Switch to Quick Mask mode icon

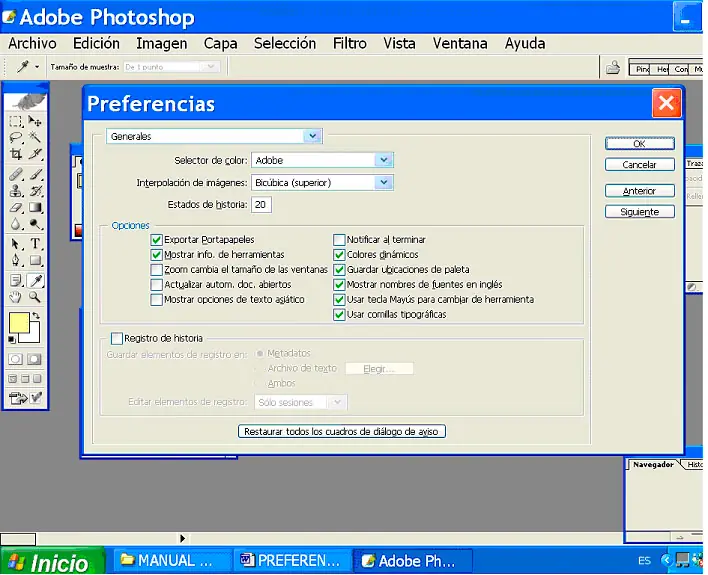[34, 359]
